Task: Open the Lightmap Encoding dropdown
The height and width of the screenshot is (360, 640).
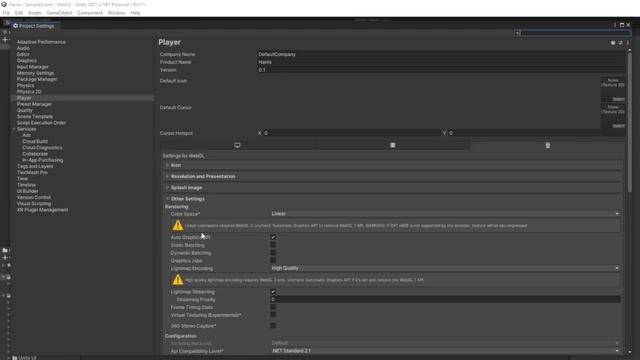Action: coord(445,268)
